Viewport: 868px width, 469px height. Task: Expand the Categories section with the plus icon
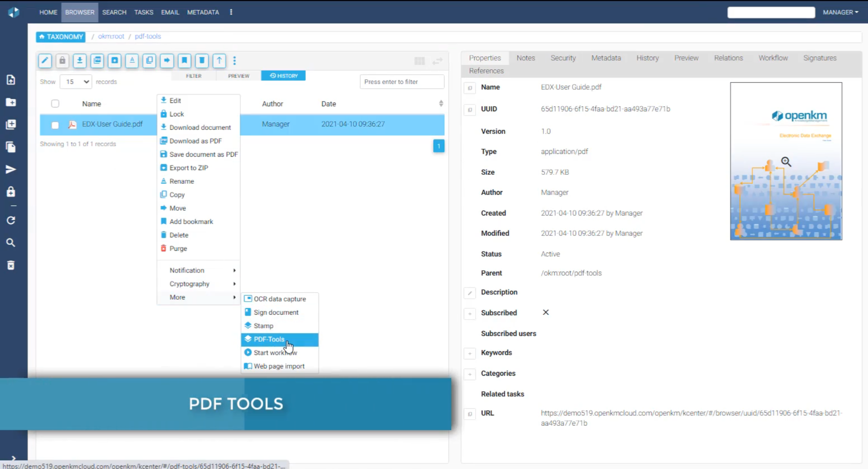pos(470,374)
